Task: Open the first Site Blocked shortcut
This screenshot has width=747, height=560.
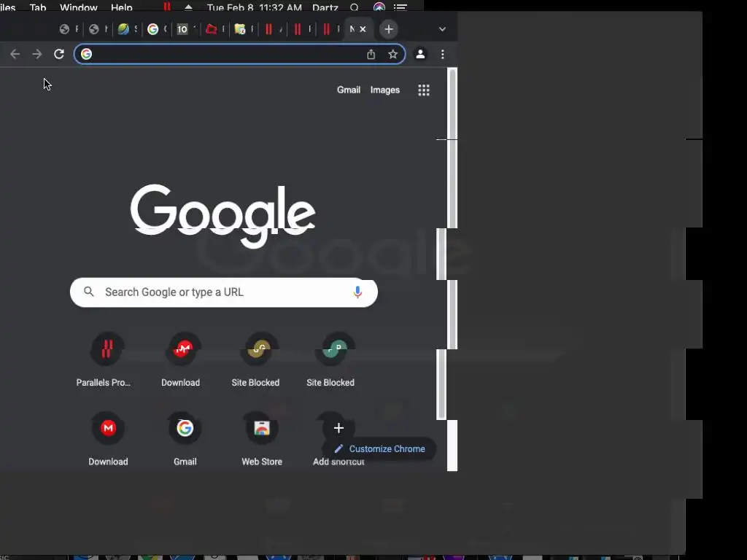Action: 256,359
